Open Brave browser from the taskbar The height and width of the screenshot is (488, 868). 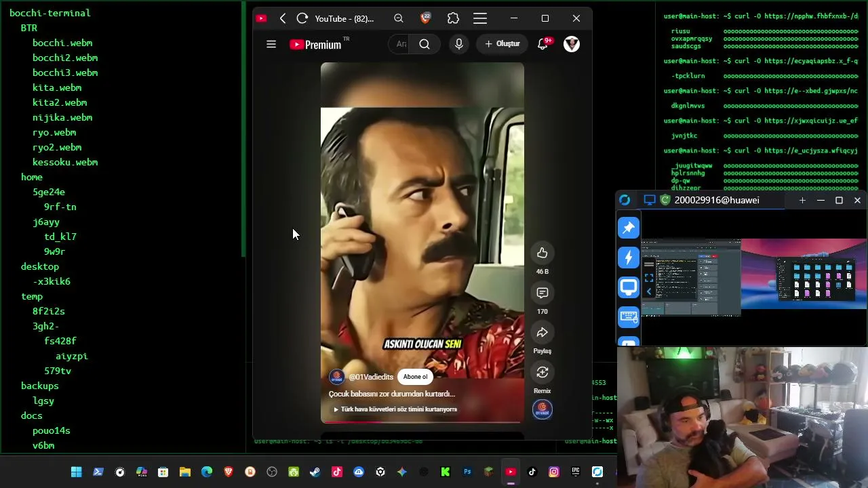point(229,472)
